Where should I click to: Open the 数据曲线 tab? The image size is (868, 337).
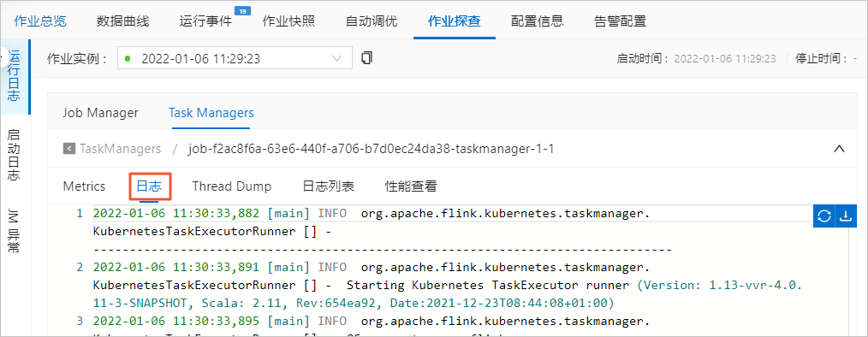(x=122, y=21)
